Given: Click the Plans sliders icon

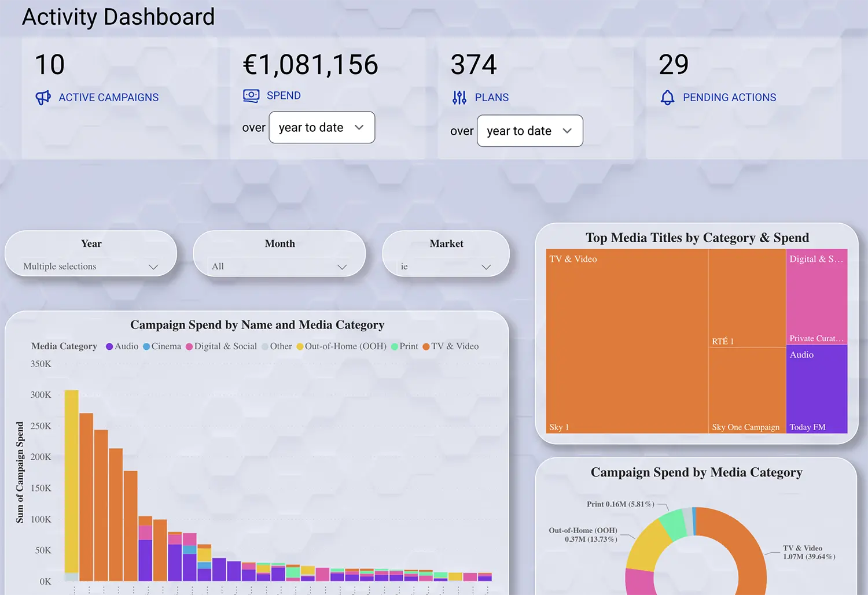Looking at the screenshot, I should (x=459, y=98).
